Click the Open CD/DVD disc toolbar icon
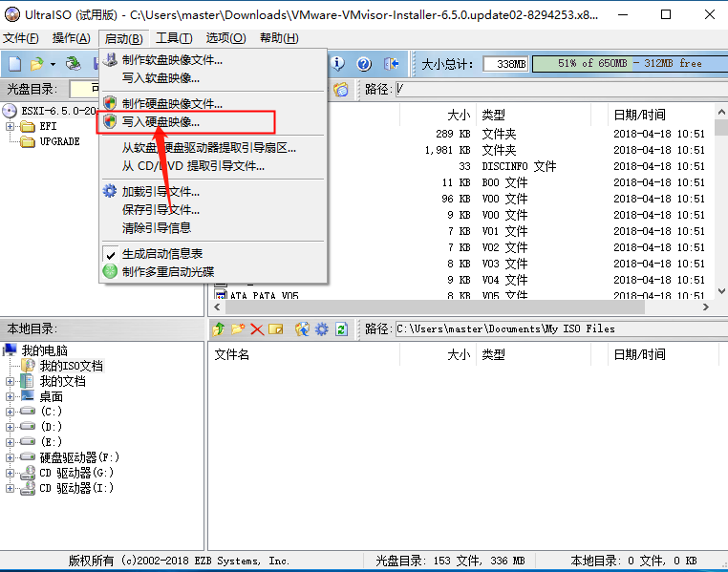728x572 pixels. coord(73,64)
